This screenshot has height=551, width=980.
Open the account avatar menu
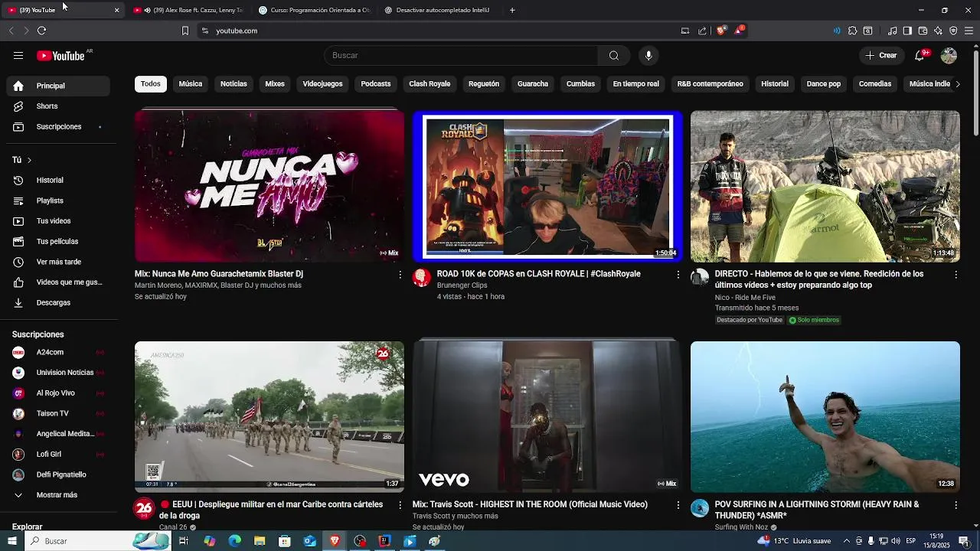[949, 55]
